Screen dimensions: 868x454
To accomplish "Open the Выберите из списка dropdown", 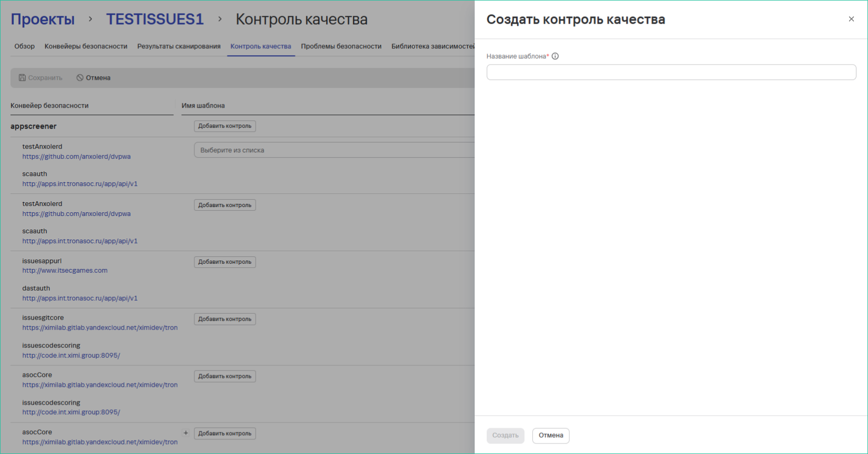I will click(334, 150).
